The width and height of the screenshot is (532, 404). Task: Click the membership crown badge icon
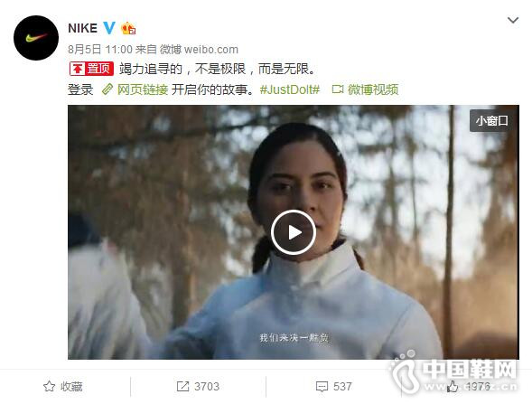point(128,28)
